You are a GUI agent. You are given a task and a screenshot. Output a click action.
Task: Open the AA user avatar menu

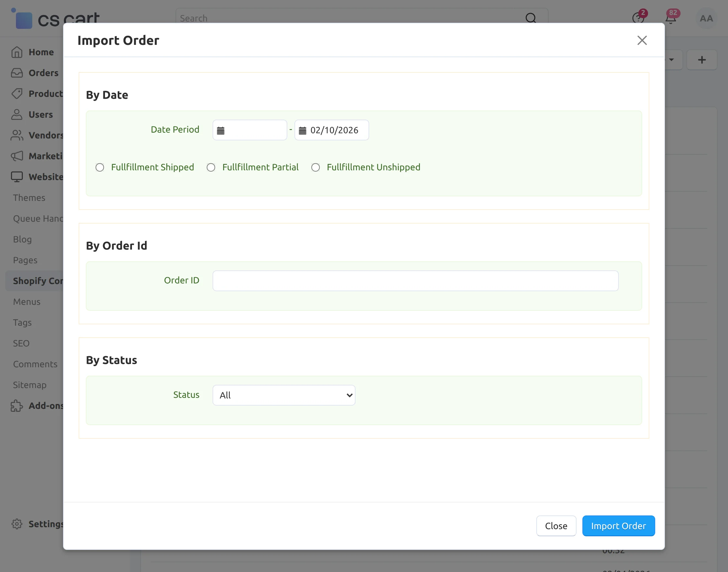tap(706, 19)
